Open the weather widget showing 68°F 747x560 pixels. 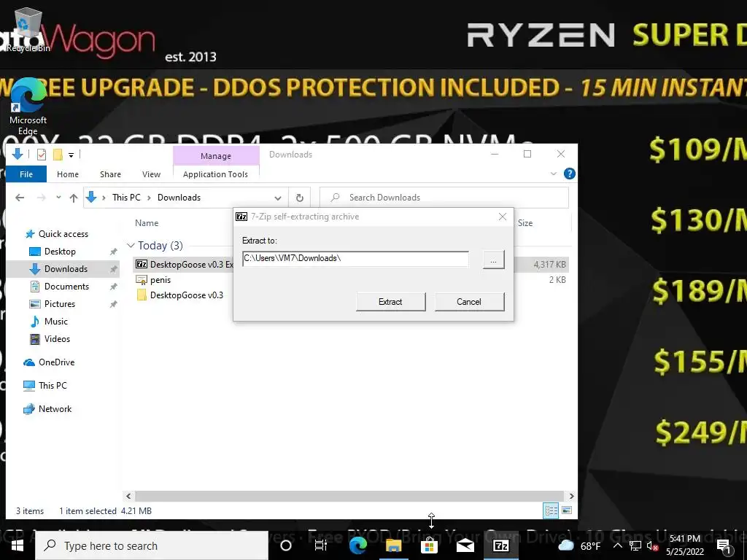click(578, 545)
